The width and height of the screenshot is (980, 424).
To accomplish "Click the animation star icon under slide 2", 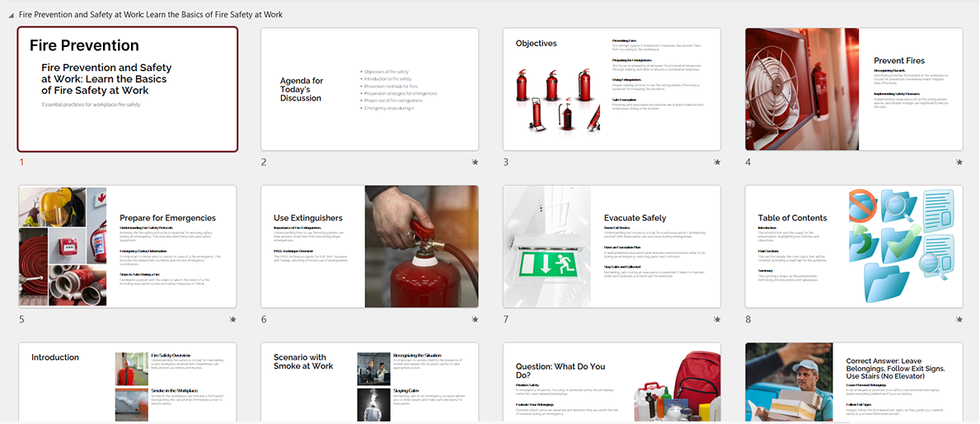I will tap(475, 162).
